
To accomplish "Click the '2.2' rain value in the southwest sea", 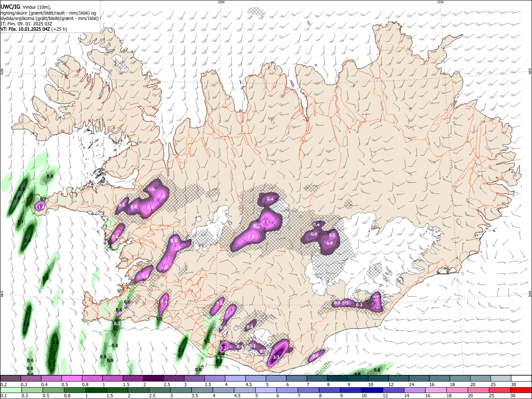I will coord(26,324).
